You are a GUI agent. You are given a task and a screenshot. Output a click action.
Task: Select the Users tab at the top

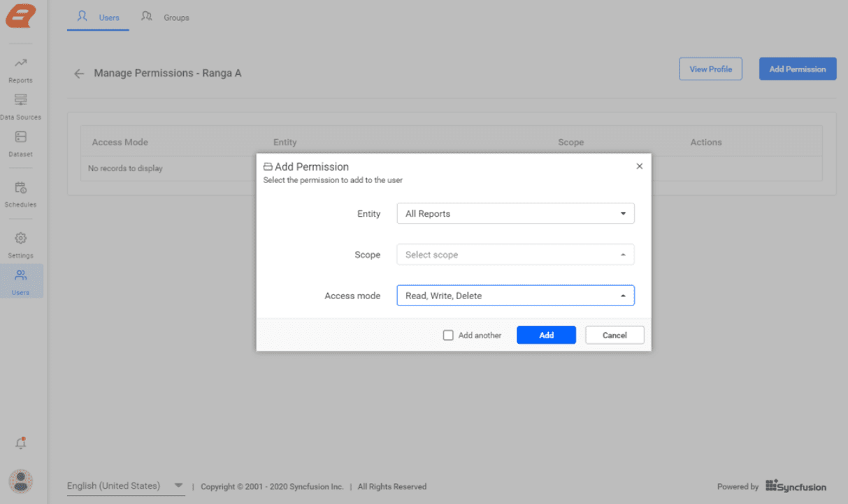98,17
